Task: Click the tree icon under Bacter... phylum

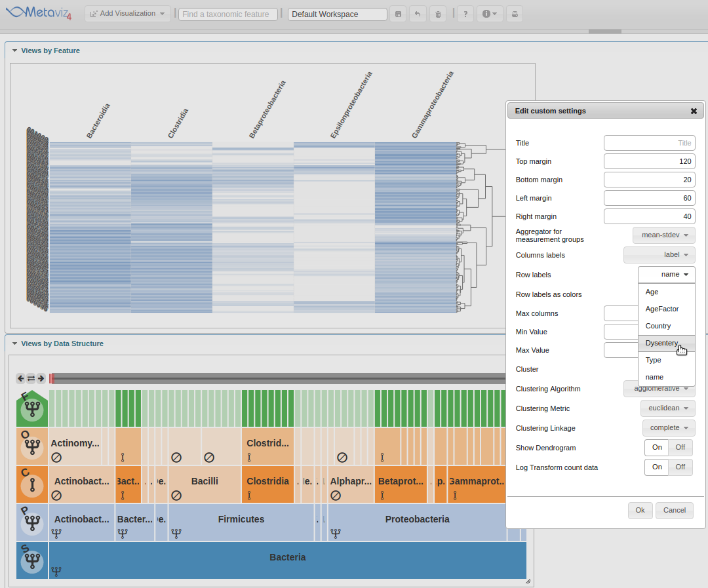Action: click(x=123, y=534)
